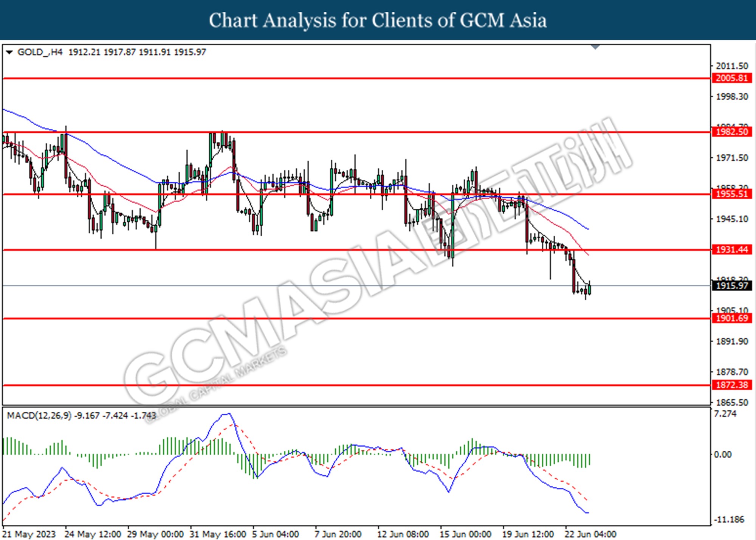The height and width of the screenshot is (540, 756).
Task: Click the MACD scale value -11.186
Action: coord(729,520)
